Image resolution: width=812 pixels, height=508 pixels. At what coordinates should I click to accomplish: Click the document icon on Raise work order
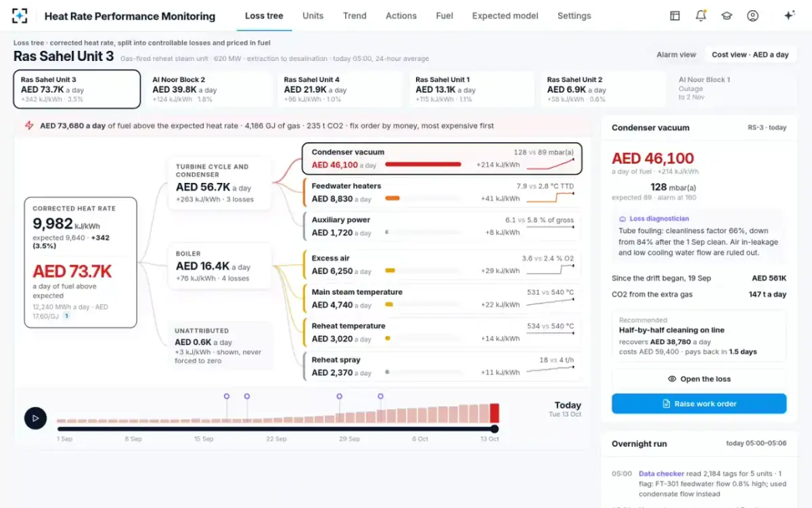pos(666,404)
